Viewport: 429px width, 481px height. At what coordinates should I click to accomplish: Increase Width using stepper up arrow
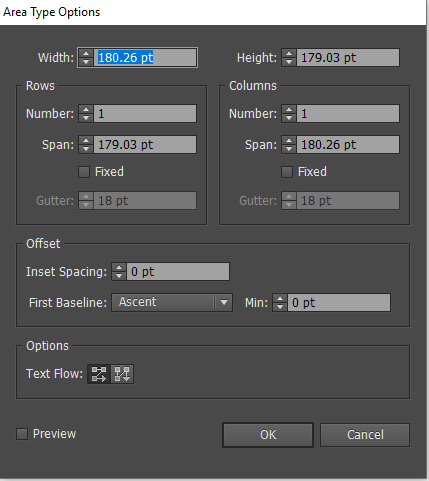coord(86,53)
